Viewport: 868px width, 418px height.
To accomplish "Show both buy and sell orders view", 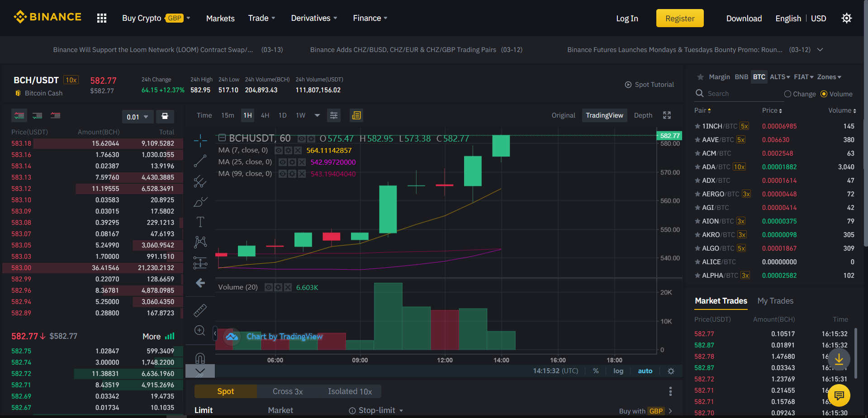I will 19,115.
